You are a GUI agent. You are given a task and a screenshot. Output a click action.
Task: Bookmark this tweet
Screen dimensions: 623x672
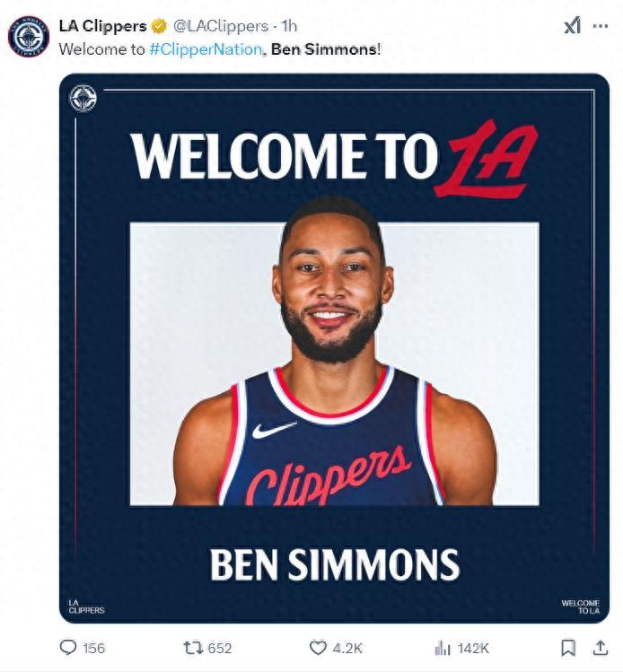coord(568,648)
